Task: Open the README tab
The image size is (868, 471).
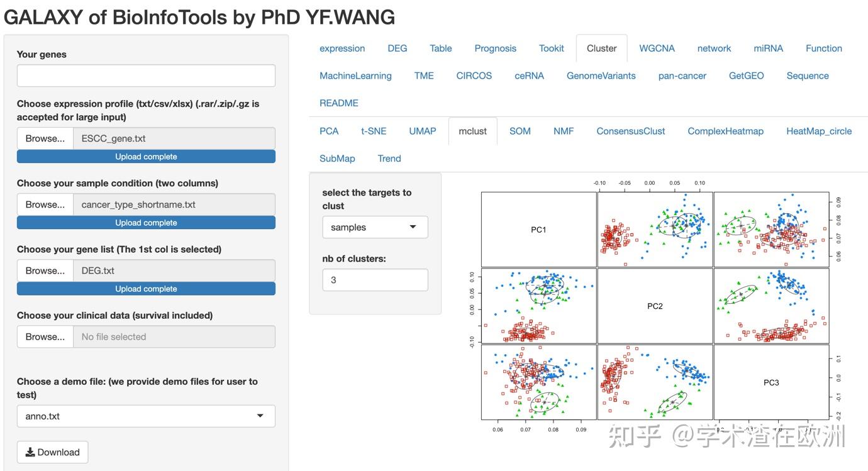Action: point(338,103)
